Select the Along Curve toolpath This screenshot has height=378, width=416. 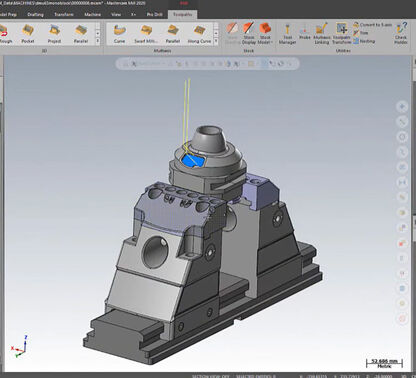click(199, 34)
